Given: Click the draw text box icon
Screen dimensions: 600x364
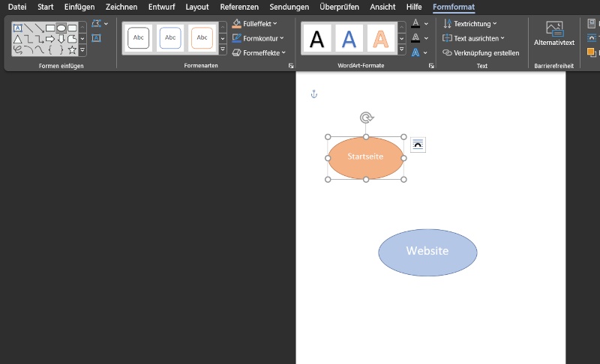Looking at the screenshot, I should coord(97,38).
